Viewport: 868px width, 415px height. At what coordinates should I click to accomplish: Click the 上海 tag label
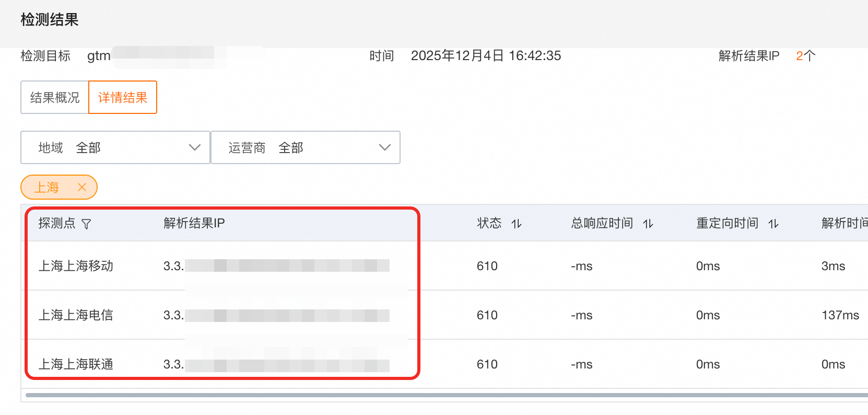coord(47,187)
